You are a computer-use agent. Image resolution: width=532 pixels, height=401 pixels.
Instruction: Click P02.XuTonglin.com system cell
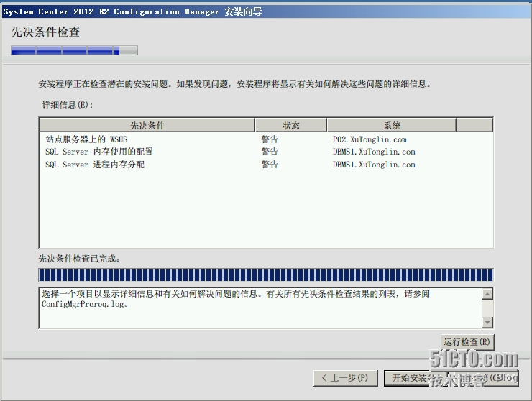pyautogui.click(x=370, y=139)
